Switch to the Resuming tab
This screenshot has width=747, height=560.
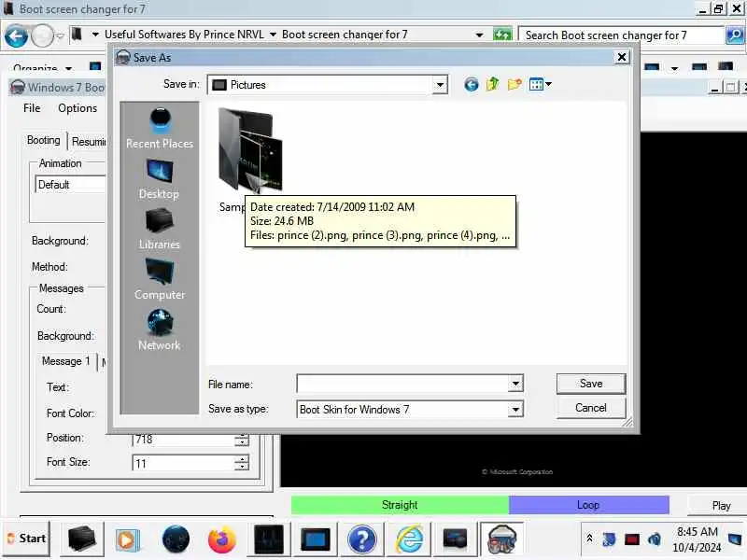coord(89,142)
